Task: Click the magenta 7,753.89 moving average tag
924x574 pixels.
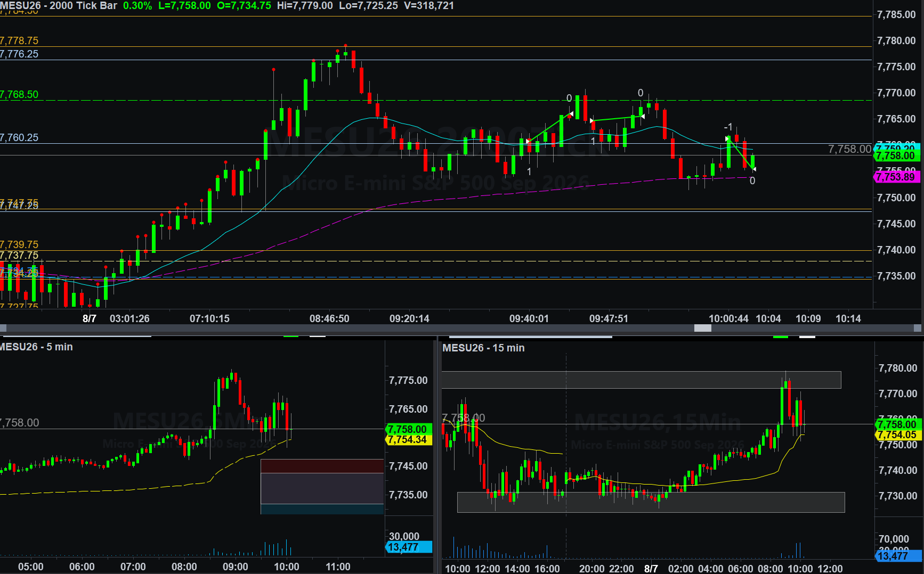Action: pos(897,177)
